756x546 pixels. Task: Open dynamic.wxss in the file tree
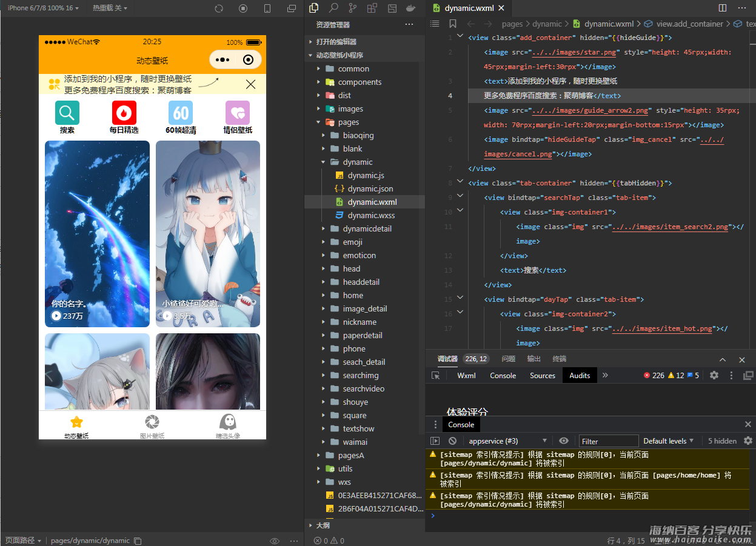point(371,215)
